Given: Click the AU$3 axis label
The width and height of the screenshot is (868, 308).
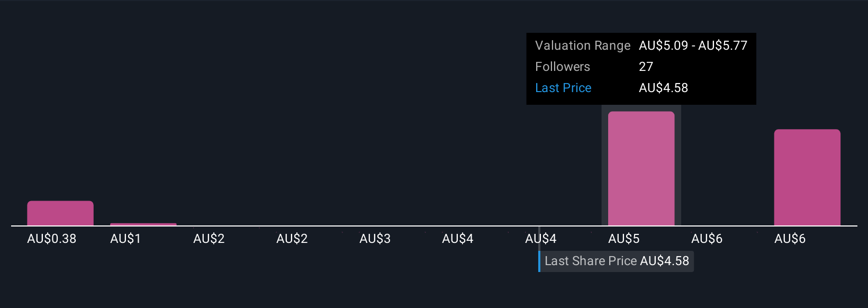Looking at the screenshot, I should tap(375, 239).
